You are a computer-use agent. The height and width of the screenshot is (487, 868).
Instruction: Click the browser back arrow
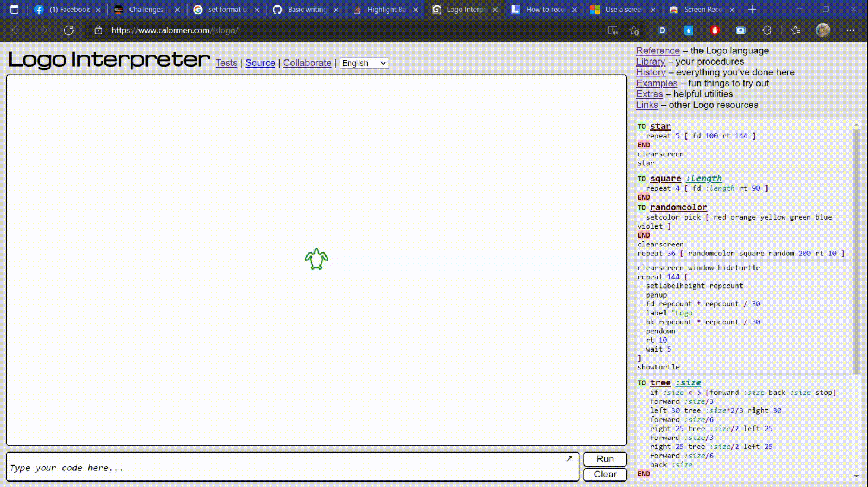click(17, 30)
